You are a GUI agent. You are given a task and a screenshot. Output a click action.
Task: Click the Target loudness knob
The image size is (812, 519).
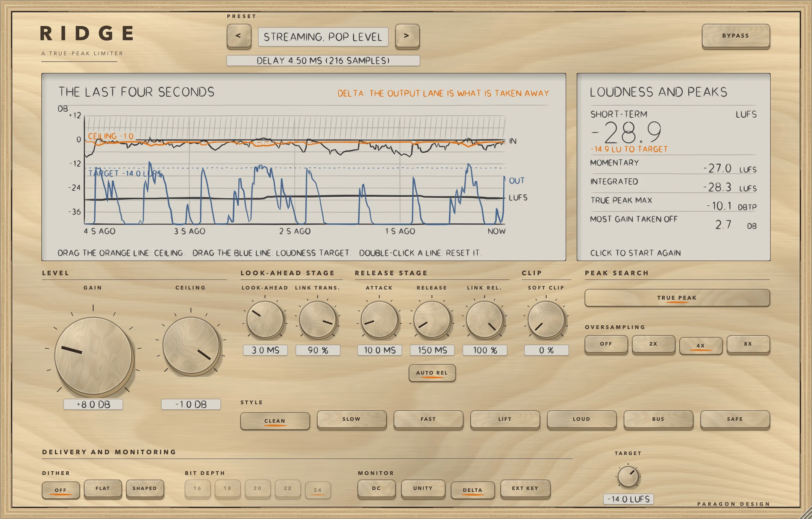[628, 477]
